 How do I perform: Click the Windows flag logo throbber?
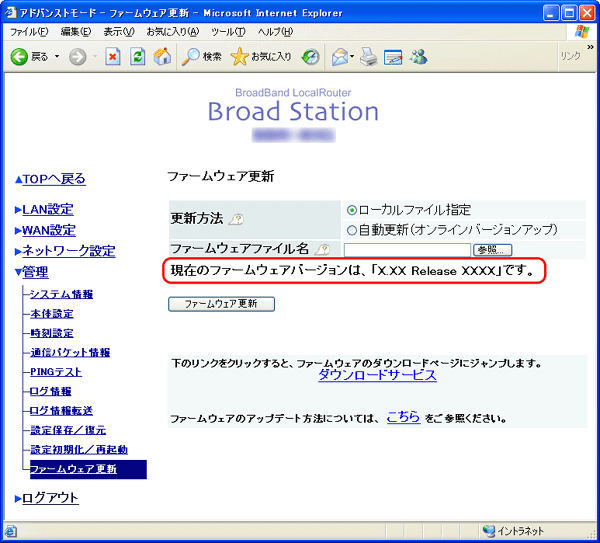582,32
